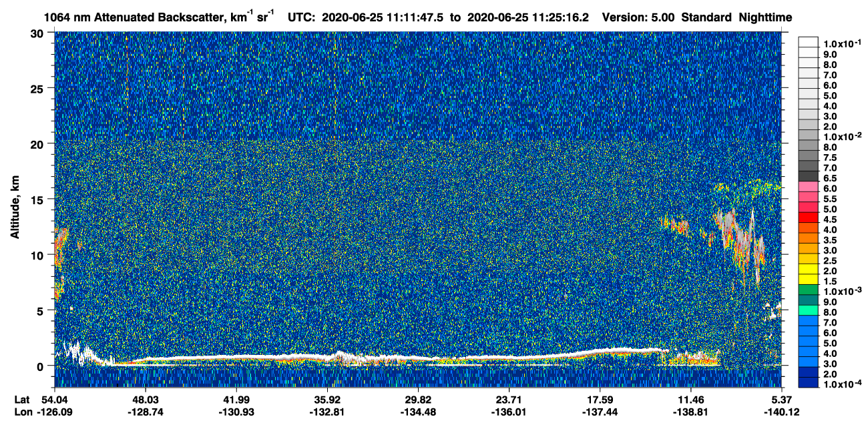Click latitude value 5.37
Screen dimensions: 868x445
[x=781, y=400]
